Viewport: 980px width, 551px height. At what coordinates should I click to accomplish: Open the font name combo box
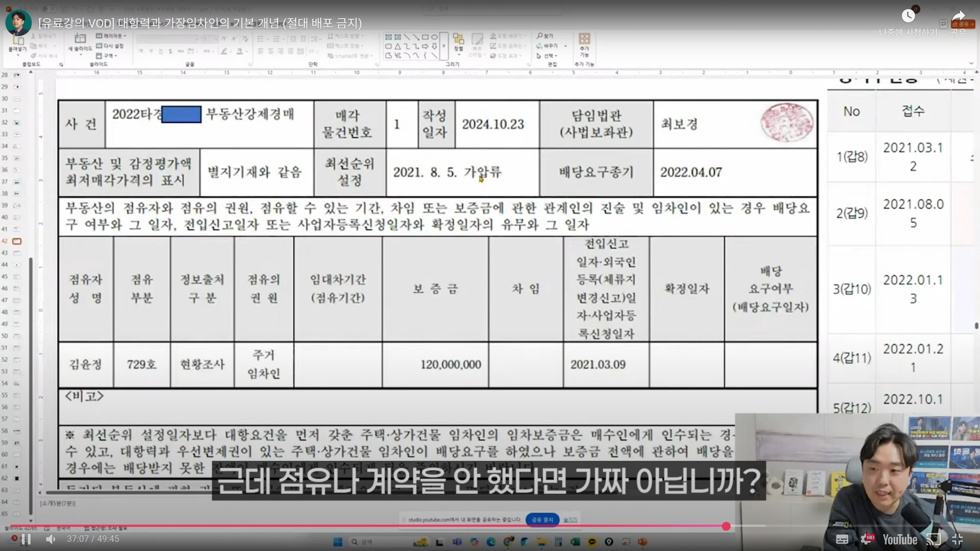click(167, 39)
